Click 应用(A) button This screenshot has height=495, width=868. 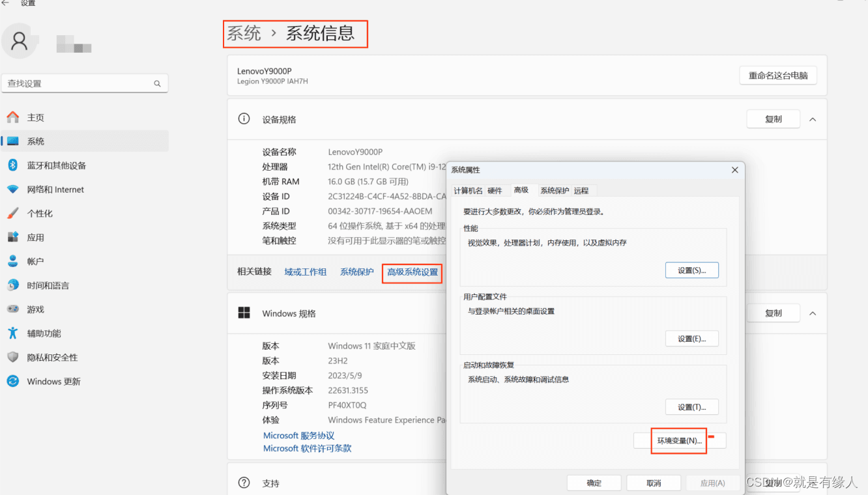coord(712,483)
